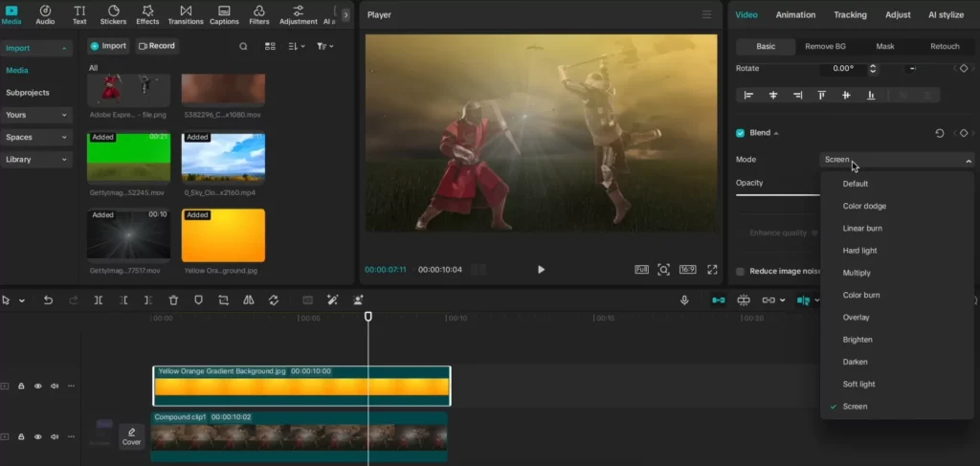
Task: Open the Effects panel
Action: [147, 14]
